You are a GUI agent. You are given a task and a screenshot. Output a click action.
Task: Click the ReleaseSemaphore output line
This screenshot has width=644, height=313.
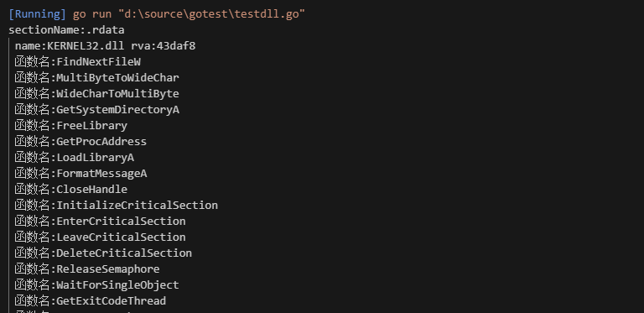(x=87, y=269)
